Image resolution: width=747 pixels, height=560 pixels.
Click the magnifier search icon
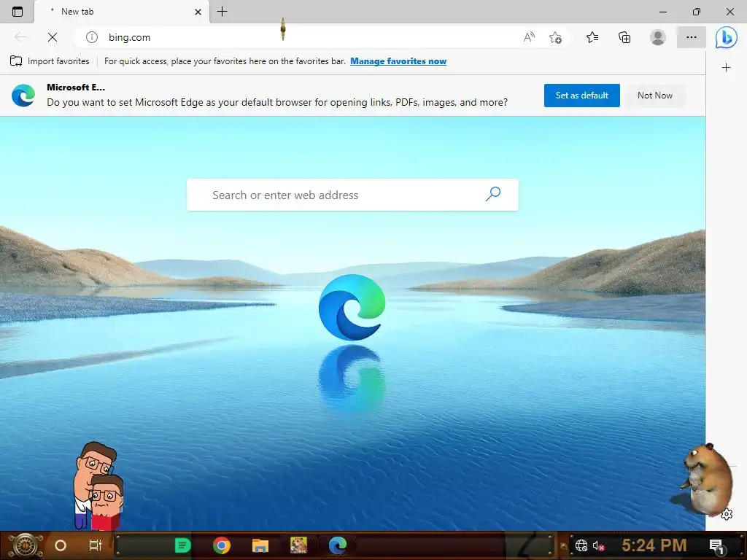(x=493, y=194)
